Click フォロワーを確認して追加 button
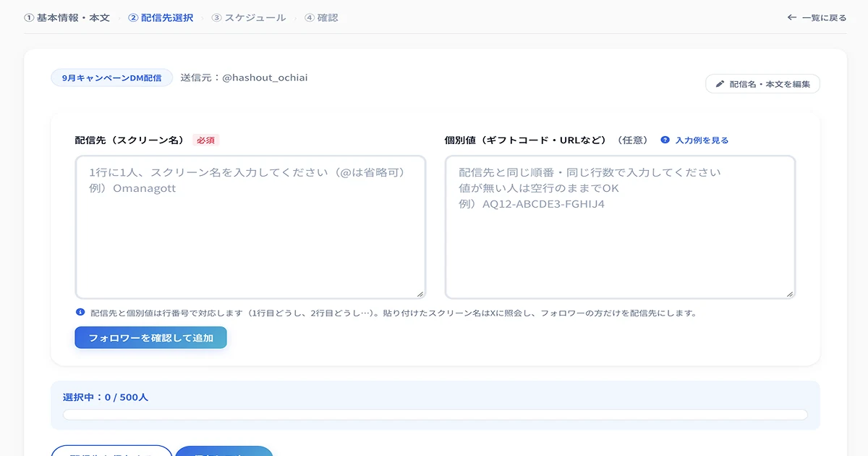The image size is (868, 456). 150,338
